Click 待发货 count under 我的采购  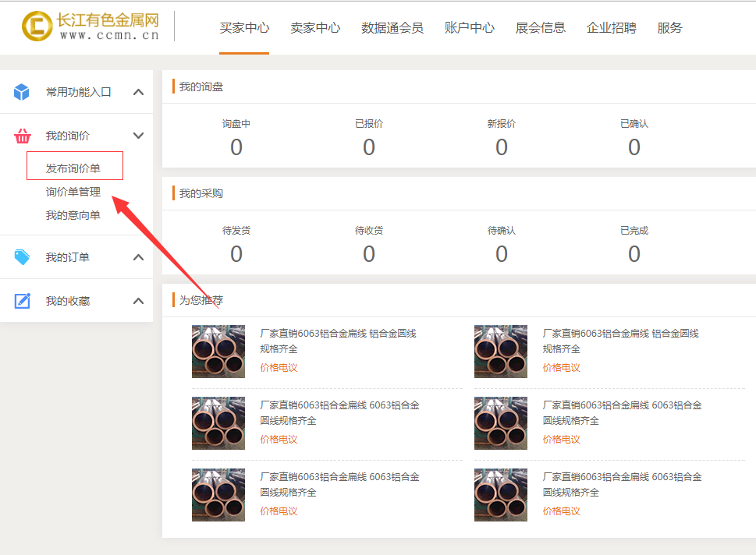(x=236, y=254)
